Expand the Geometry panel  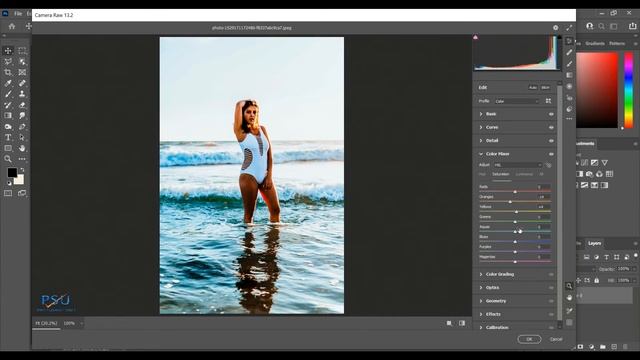(481, 301)
